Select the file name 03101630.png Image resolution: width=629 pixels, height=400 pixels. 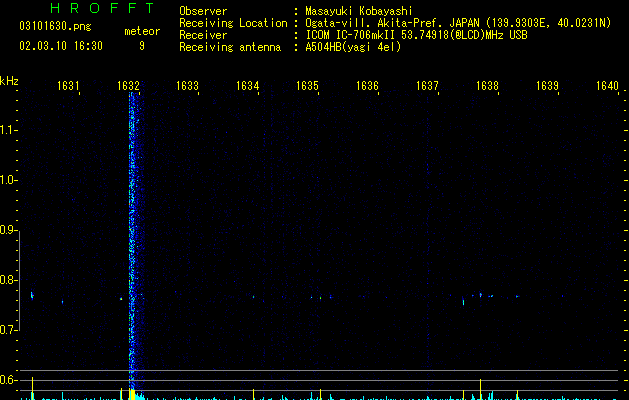pos(55,26)
